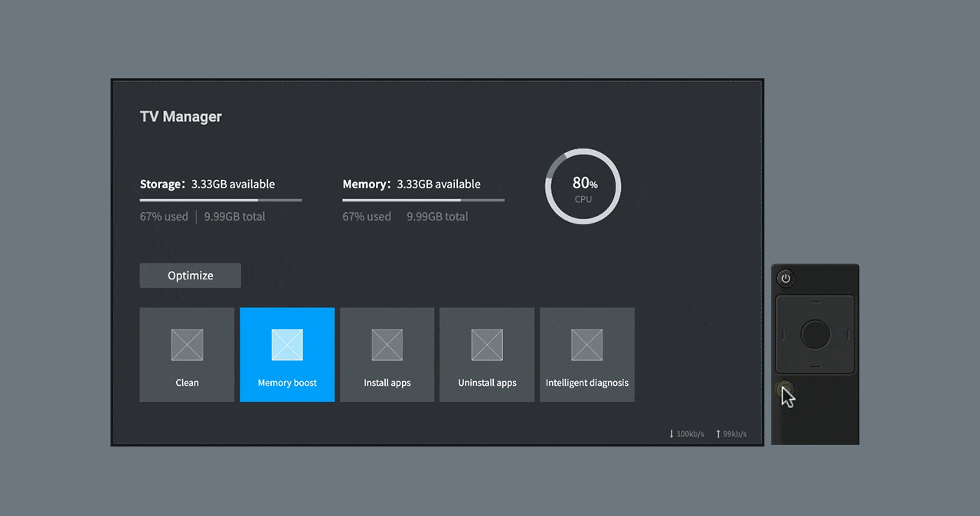Click 9.99GB total under Storage
Image resolution: width=980 pixels, height=516 pixels.
click(x=235, y=217)
